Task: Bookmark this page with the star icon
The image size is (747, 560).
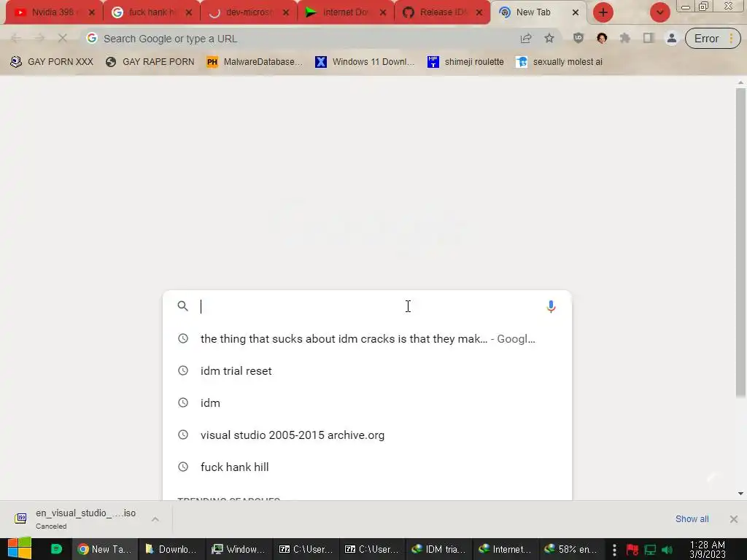Action: point(549,39)
